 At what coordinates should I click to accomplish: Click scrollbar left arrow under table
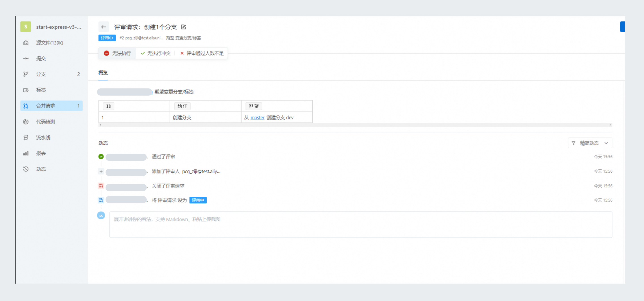click(100, 125)
